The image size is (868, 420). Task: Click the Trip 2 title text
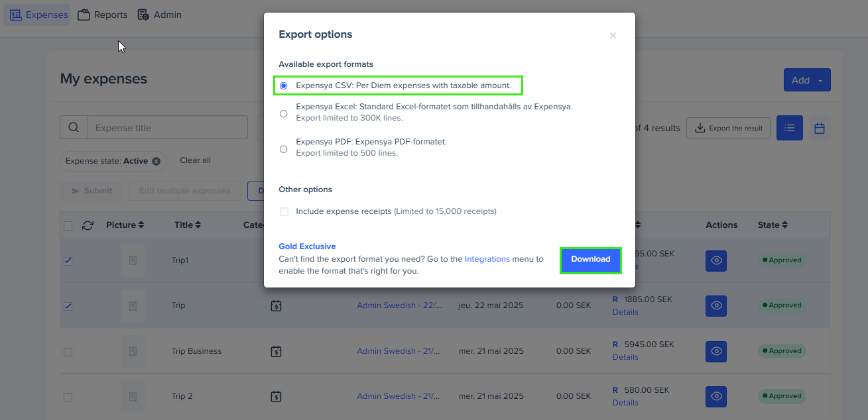pos(182,396)
